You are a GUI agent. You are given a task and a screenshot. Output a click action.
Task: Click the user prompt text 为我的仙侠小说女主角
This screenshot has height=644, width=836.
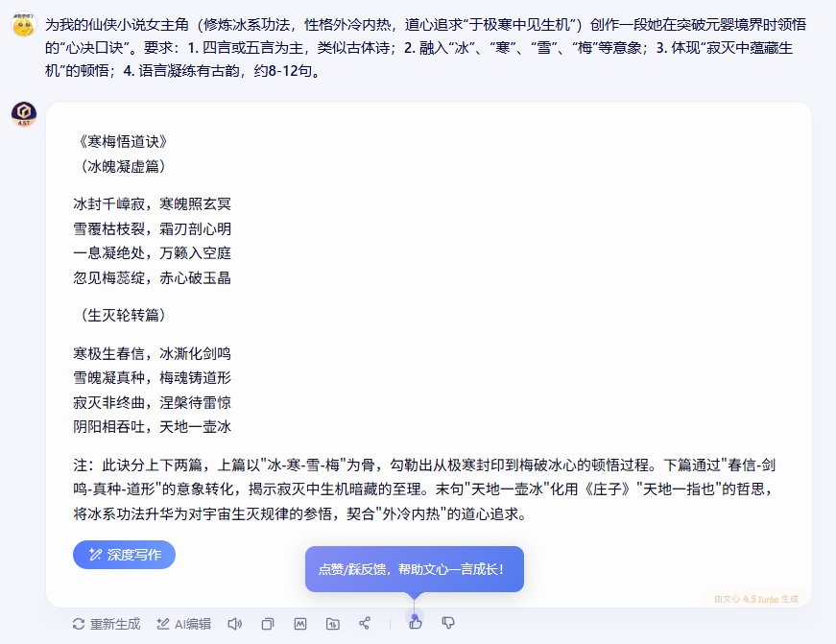[426, 47]
